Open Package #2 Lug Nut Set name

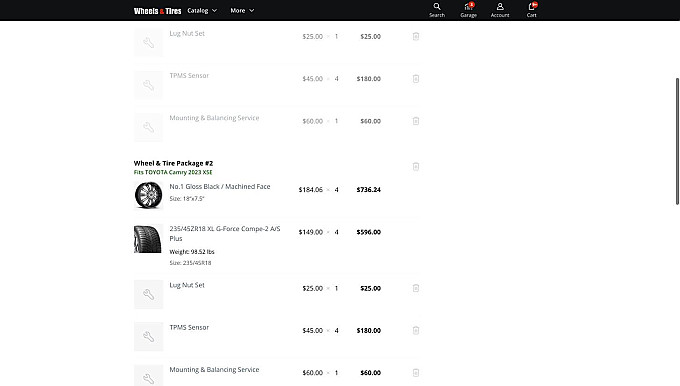[x=187, y=285]
